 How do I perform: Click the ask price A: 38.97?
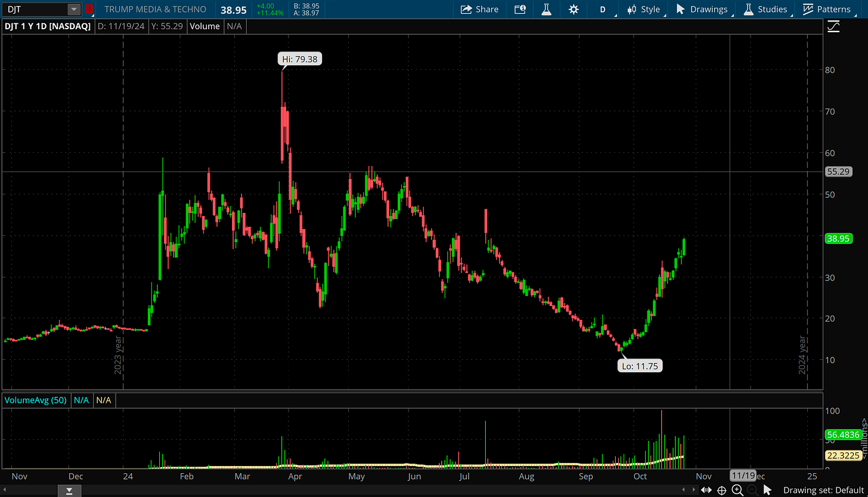(x=306, y=13)
